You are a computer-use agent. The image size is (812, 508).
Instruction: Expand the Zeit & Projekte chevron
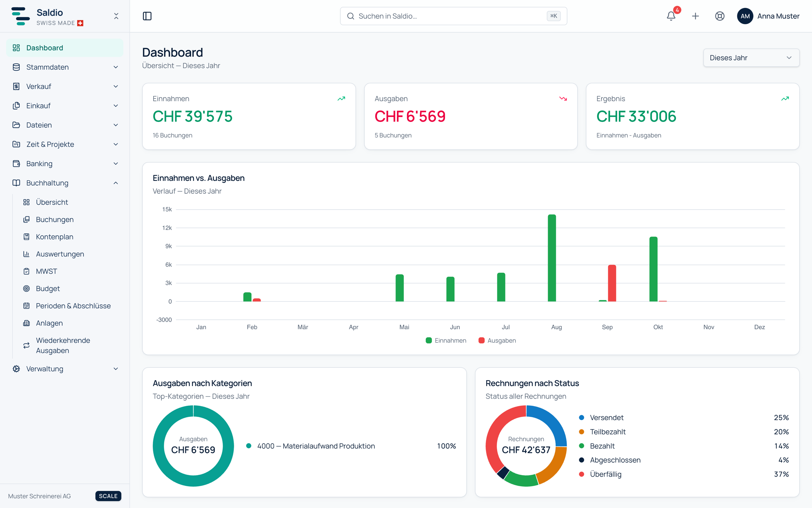(x=116, y=144)
